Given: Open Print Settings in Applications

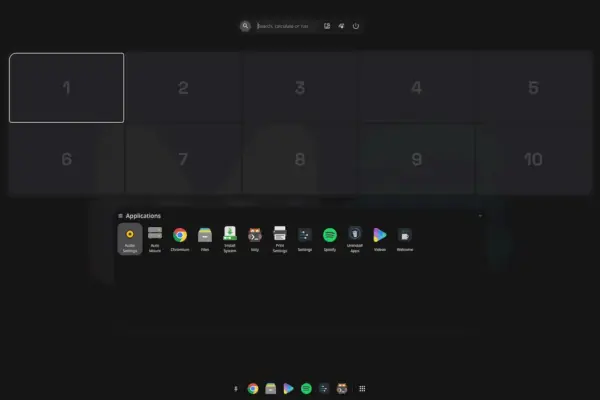Looking at the screenshot, I should point(280,239).
